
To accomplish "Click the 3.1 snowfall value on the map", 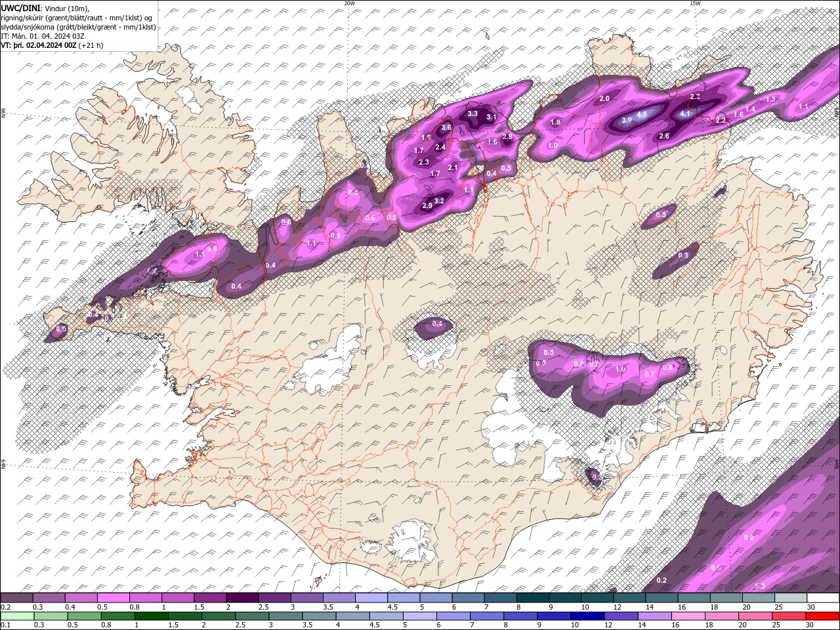I will pos(491,117).
